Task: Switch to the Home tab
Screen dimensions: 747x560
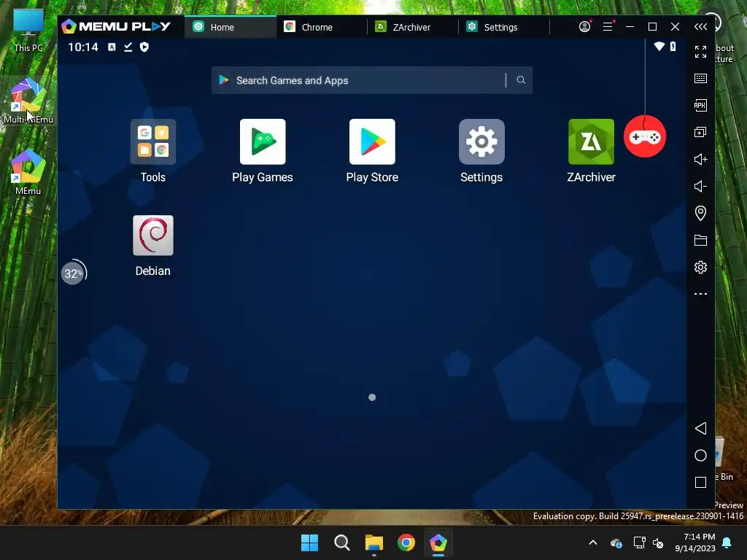Action: (x=230, y=27)
